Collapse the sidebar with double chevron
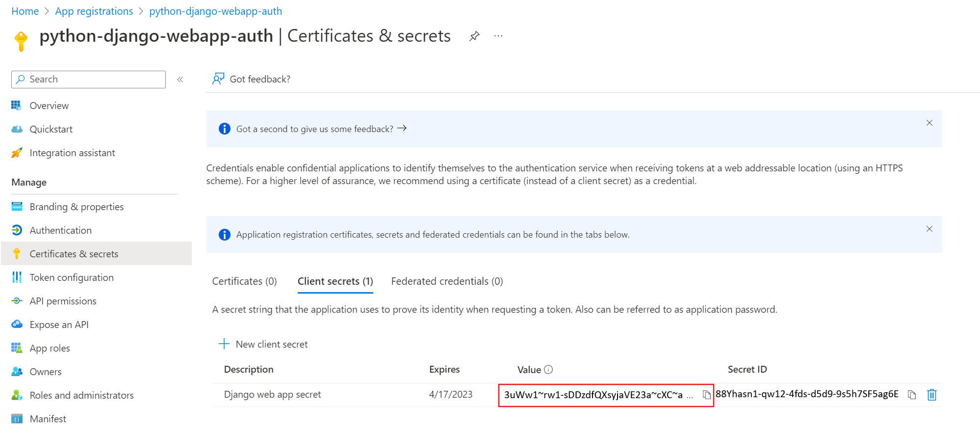980x435 pixels. pyautogui.click(x=180, y=80)
